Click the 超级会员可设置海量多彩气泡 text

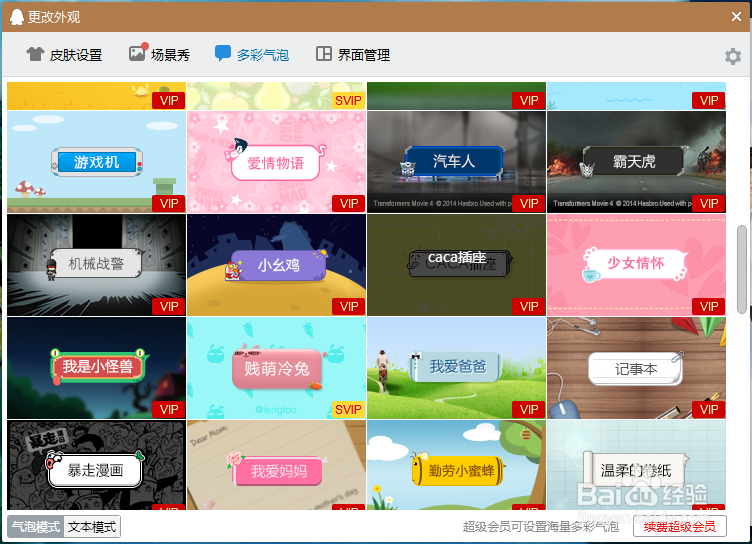point(541,527)
